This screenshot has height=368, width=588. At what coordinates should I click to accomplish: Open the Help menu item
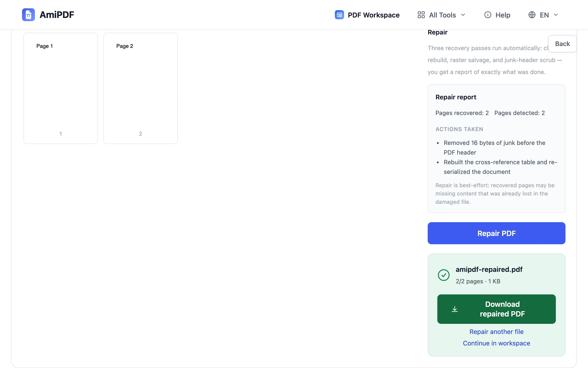497,15
